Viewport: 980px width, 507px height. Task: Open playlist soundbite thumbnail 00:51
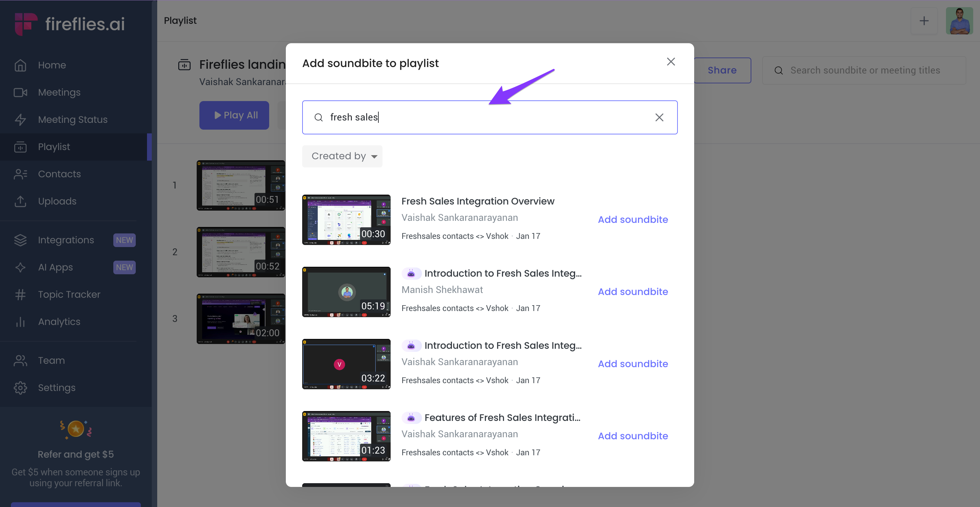241,185
